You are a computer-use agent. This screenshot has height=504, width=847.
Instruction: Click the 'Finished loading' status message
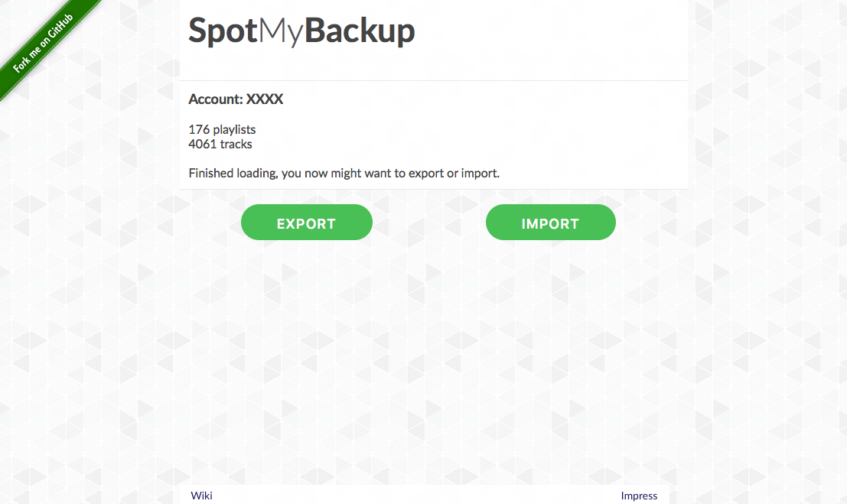click(344, 173)
